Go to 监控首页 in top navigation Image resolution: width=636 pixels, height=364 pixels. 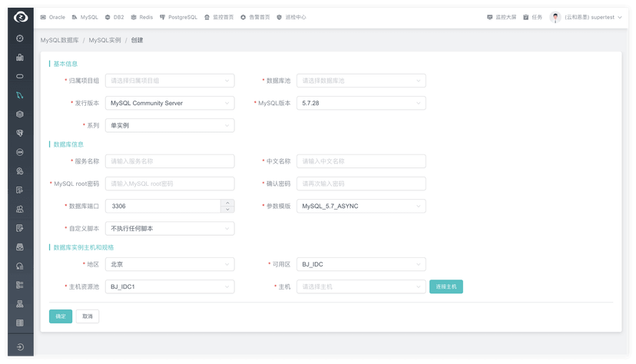[x=219, y=17]
